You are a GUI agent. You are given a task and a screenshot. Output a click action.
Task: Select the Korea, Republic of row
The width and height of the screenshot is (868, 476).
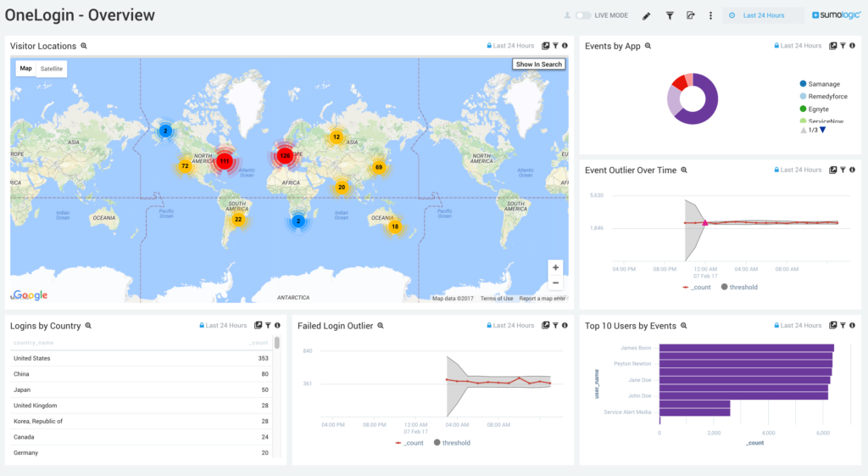(x=142, y=421)
